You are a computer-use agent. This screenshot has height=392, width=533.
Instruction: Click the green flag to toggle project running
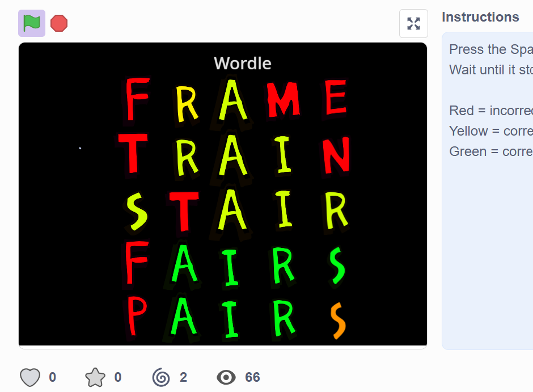[x=31, y=23]
